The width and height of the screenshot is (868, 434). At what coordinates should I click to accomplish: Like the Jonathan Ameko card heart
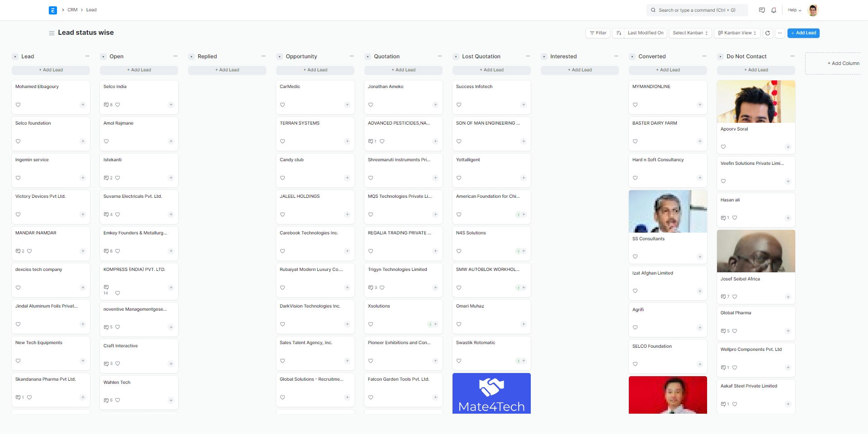tap(371, 105)
